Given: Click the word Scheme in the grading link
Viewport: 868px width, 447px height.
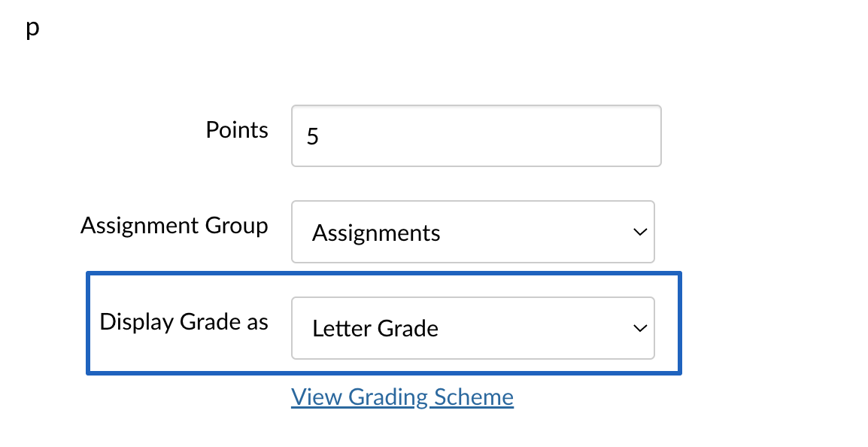Looking at the screenshot, I should click(474, 397).
